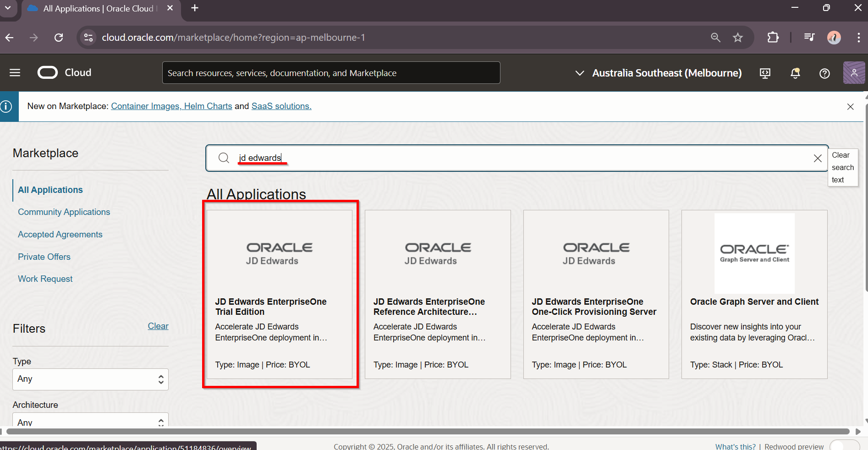868x450 pixels.
Task: Open the profile avatar menu
Action: click(x=853, y=73)
